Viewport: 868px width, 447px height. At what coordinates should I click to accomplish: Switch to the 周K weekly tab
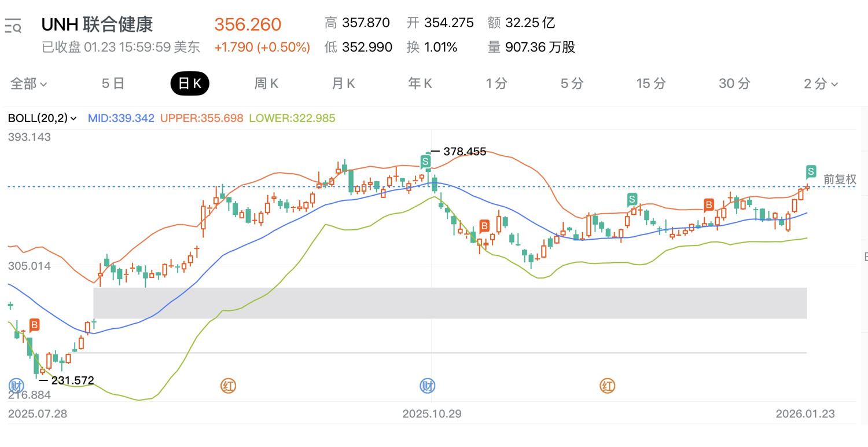(x=267, y=84)
